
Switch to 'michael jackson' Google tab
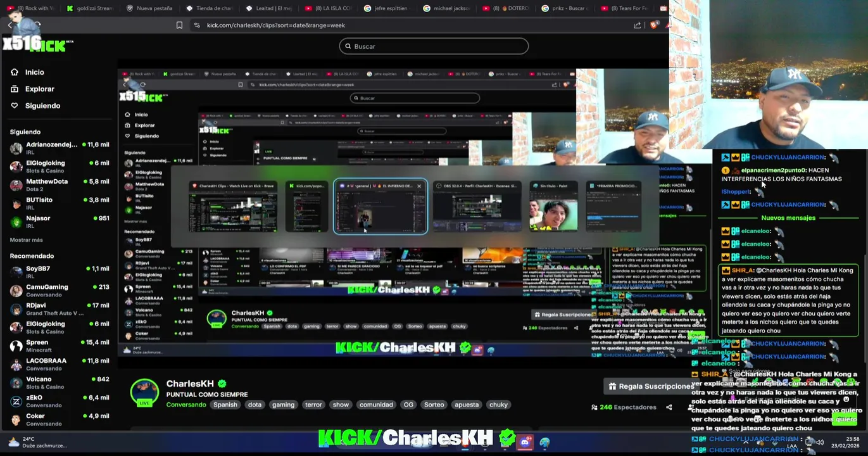click(447, 8)
